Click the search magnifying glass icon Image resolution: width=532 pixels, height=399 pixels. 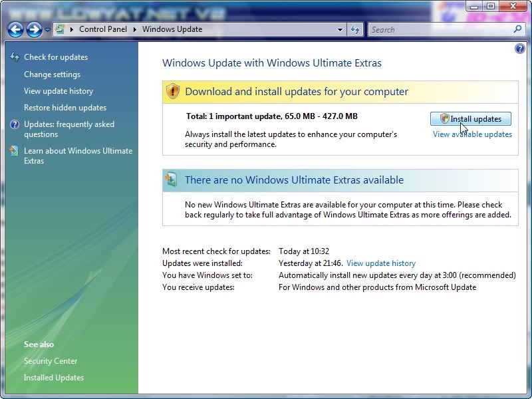(517, 29)
